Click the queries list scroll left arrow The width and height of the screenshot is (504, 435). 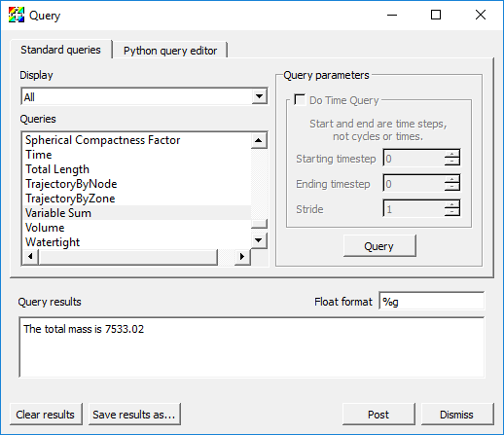(x=30, y=257)
